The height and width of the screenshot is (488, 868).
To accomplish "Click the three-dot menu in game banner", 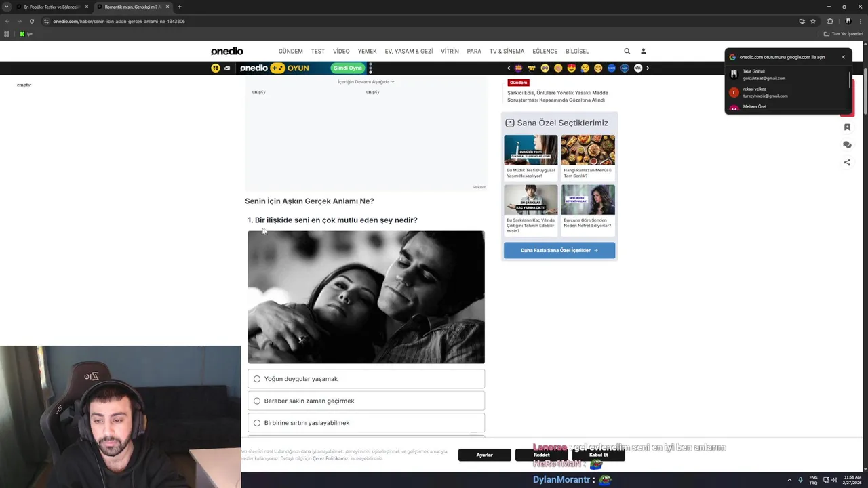I will click(x=370, y=68).
